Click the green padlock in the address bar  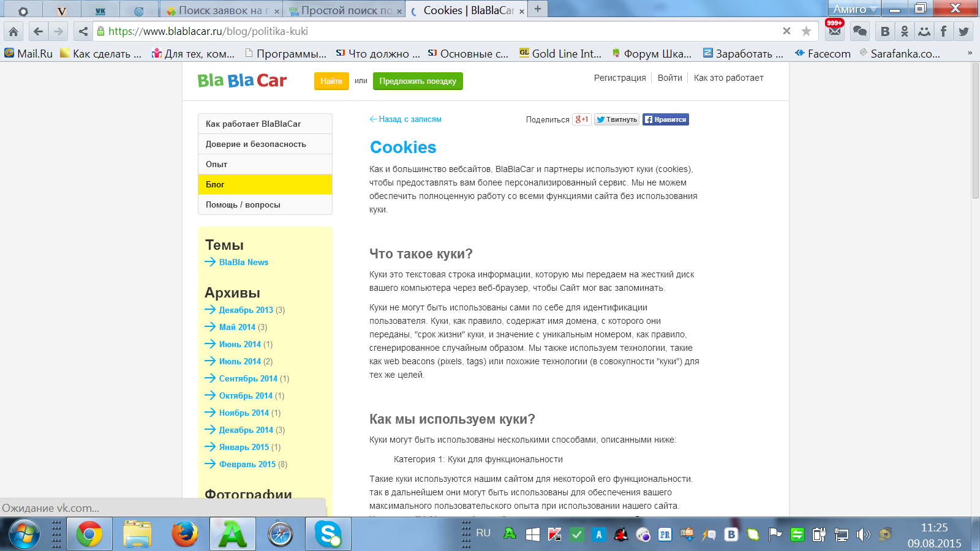(101, 31)
